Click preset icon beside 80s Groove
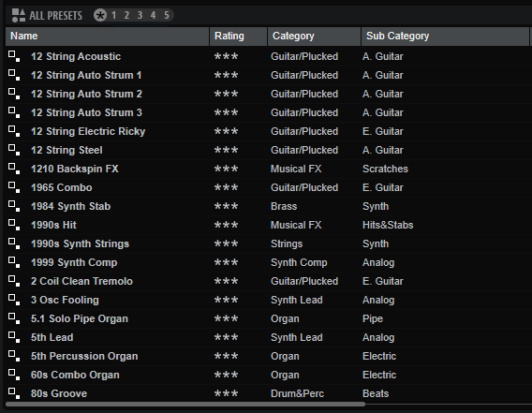532x413 pixels. pyautogui.click(x=14, y=393)
